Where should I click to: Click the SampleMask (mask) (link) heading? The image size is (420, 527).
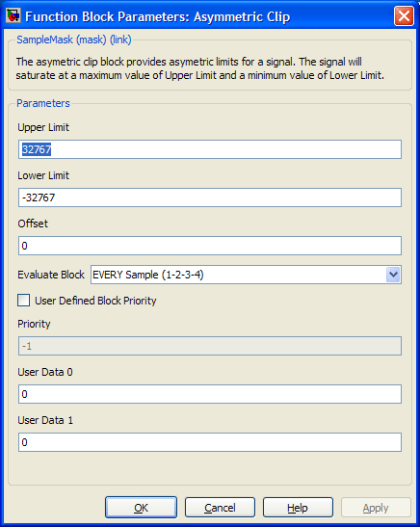[x=74, y=40]
